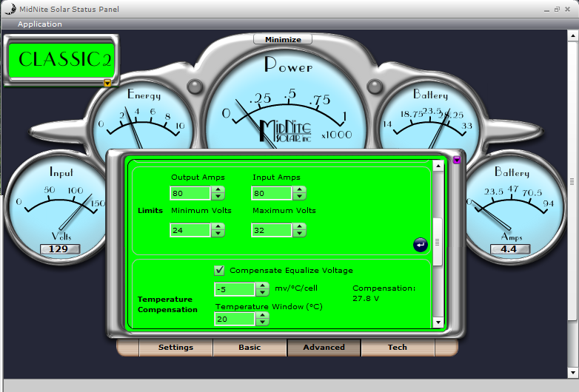Decrease mv/°C/cell value with down arrow
Image resolution: width=579 pixels, height=392 pixels.
(x=262, y=292)
